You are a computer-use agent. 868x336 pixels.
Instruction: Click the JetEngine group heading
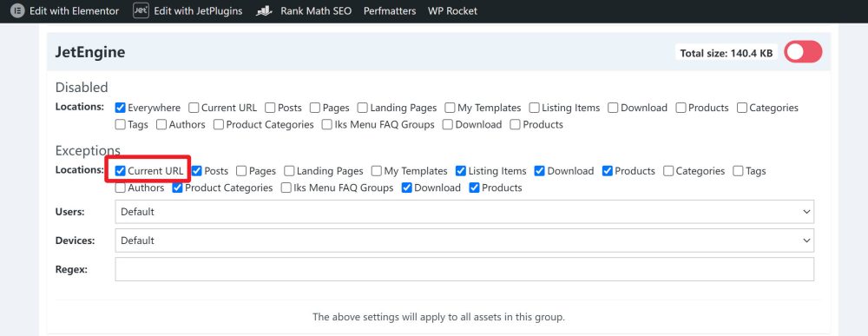click(90, 52)
